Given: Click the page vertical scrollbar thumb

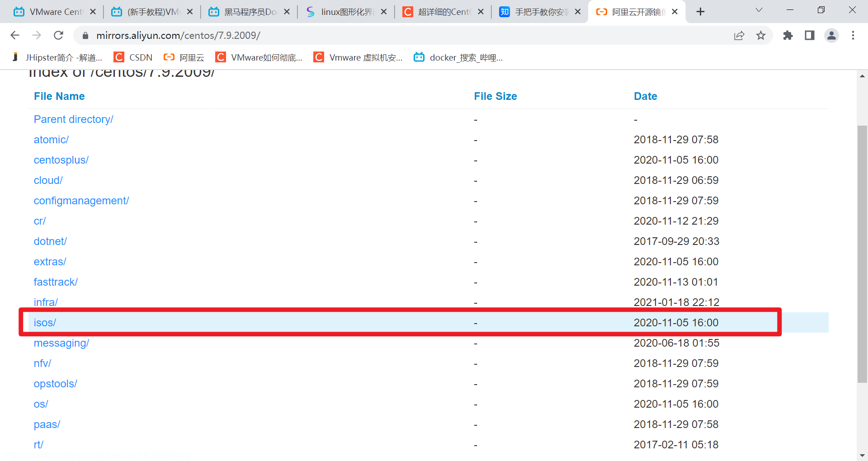Looking at the screenshot, I should tap(862, 254).
